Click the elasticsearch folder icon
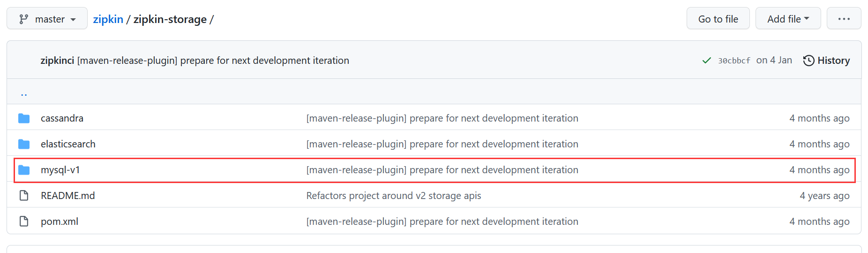Screen dimensions: 868x253 point(24,144)
